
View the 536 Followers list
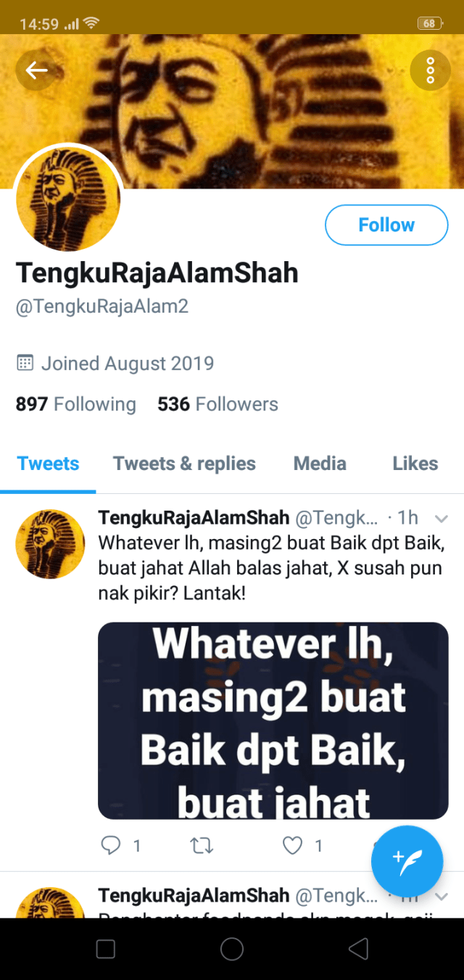217,404
